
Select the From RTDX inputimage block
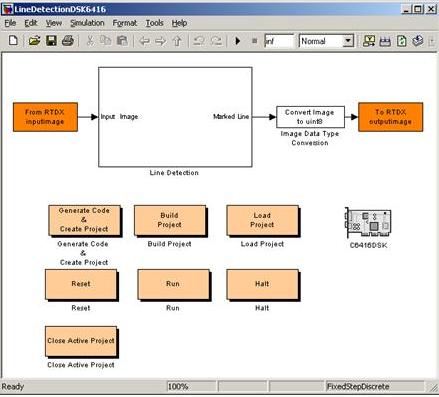[x=45, y=117]
